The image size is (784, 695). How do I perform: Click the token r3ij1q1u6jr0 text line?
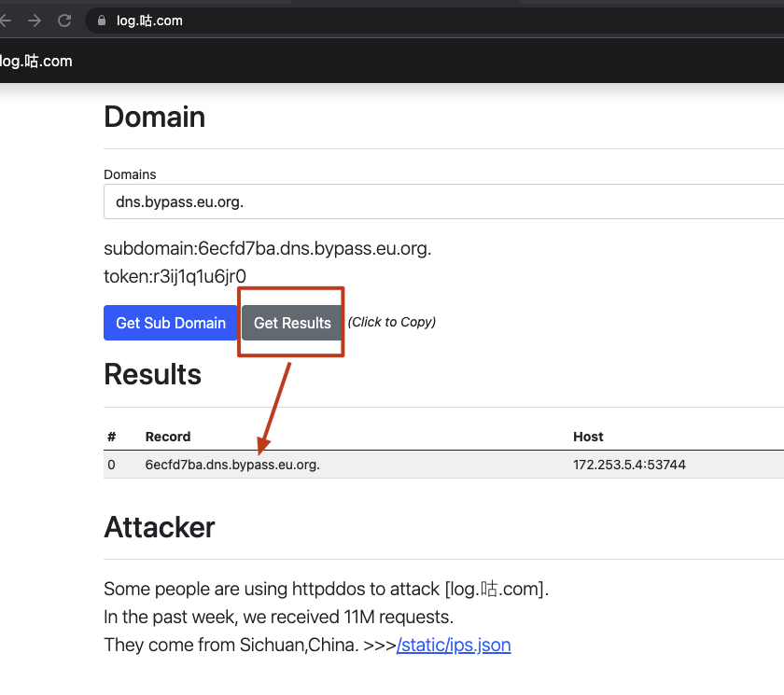coord(175,276)
